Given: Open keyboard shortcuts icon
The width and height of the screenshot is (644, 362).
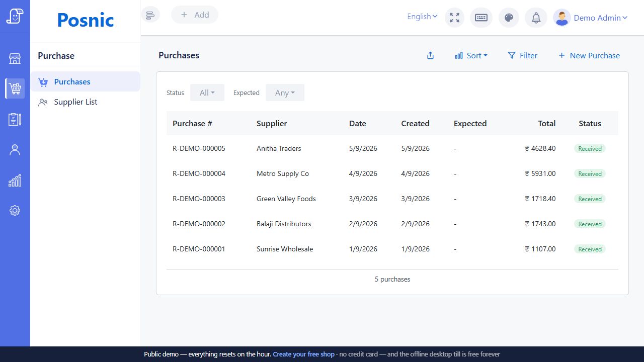Looking at the screenshot, I should (x=481, y=18).
